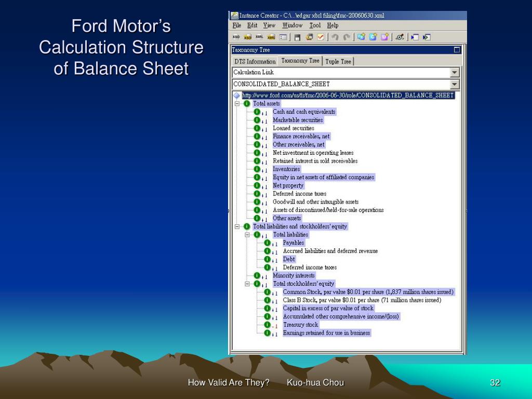This screenshot has height=399, width=532.
Task: Click the Undo arrow in the toolbar
Action: [x=335, y=37]
